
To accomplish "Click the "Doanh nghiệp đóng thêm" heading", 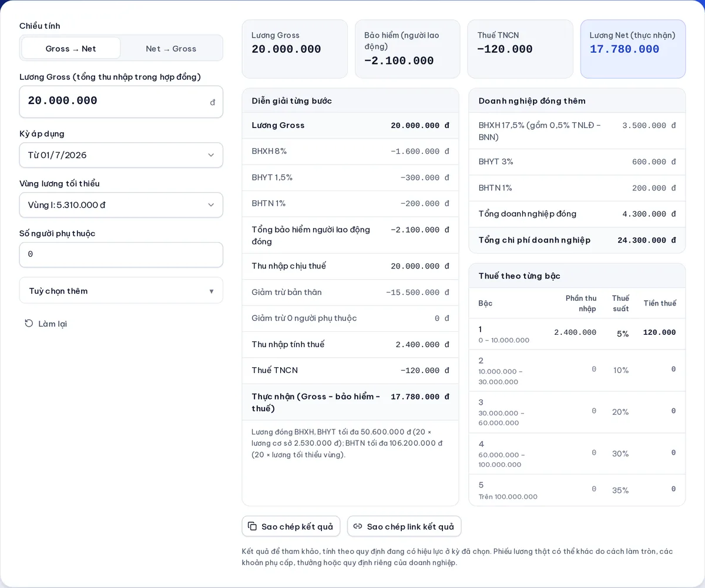I will (532, 101).
